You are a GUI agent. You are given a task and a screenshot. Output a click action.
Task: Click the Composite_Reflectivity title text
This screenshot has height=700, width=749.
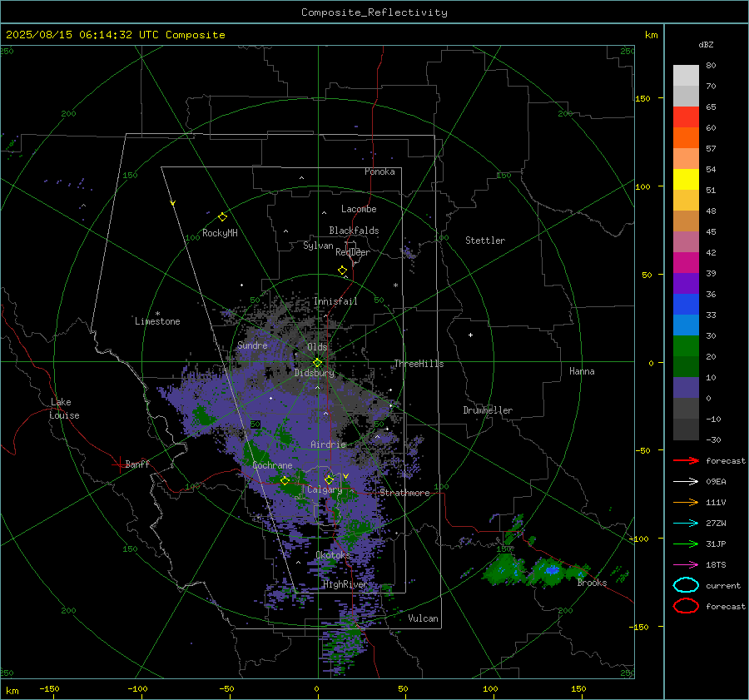tap(374, 12)
